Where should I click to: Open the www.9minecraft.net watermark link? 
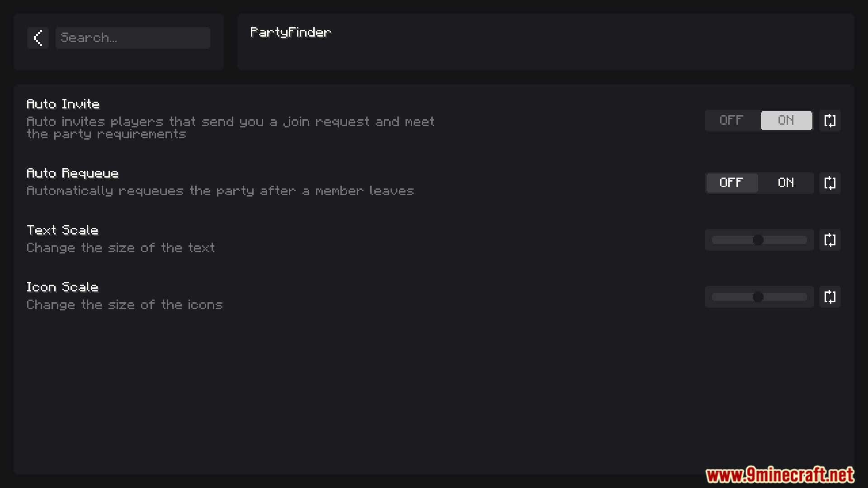[x=780, y=475]
